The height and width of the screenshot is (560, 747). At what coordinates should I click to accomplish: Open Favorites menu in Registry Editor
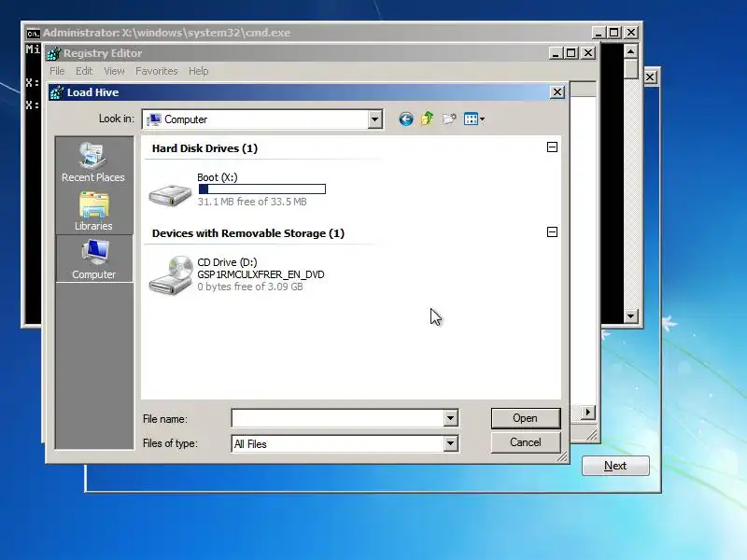pos(156,71)
